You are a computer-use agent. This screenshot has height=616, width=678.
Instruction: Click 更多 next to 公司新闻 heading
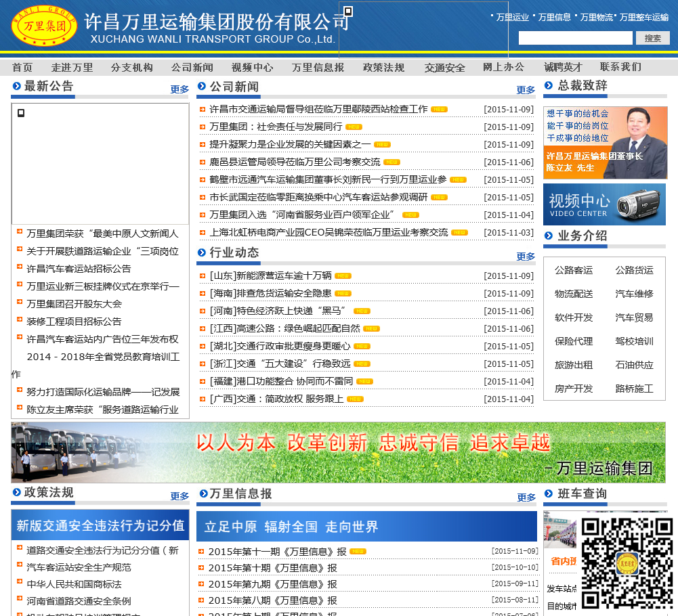tap(526, 90)
